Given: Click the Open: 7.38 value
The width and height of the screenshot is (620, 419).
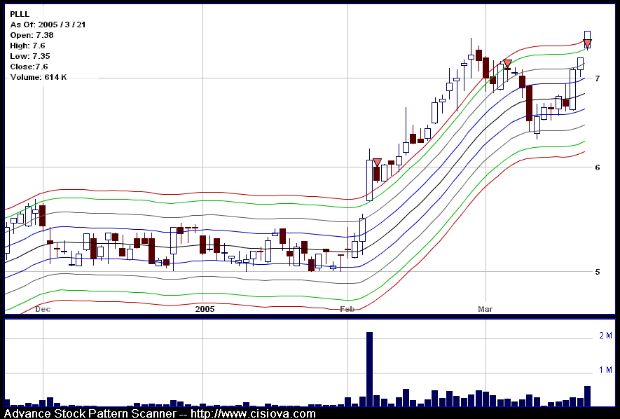Looking at the screenshot, I should (x=32, y=35).
